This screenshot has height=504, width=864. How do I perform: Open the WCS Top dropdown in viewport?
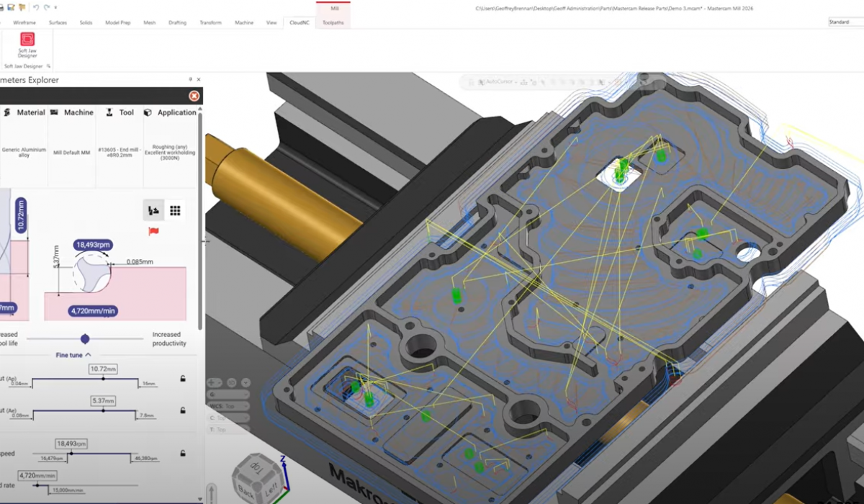tap(228, 406)
